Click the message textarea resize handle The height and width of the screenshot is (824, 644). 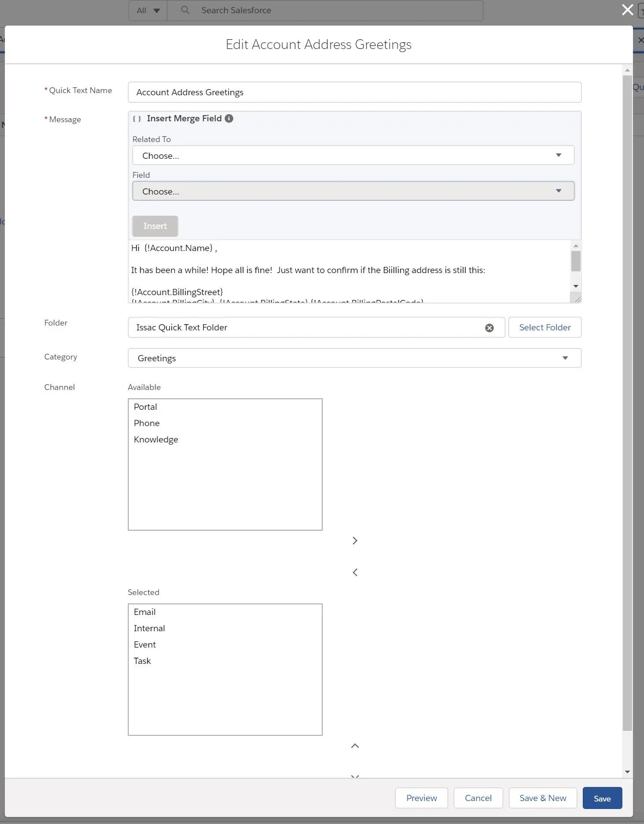(x=577, y=299)
